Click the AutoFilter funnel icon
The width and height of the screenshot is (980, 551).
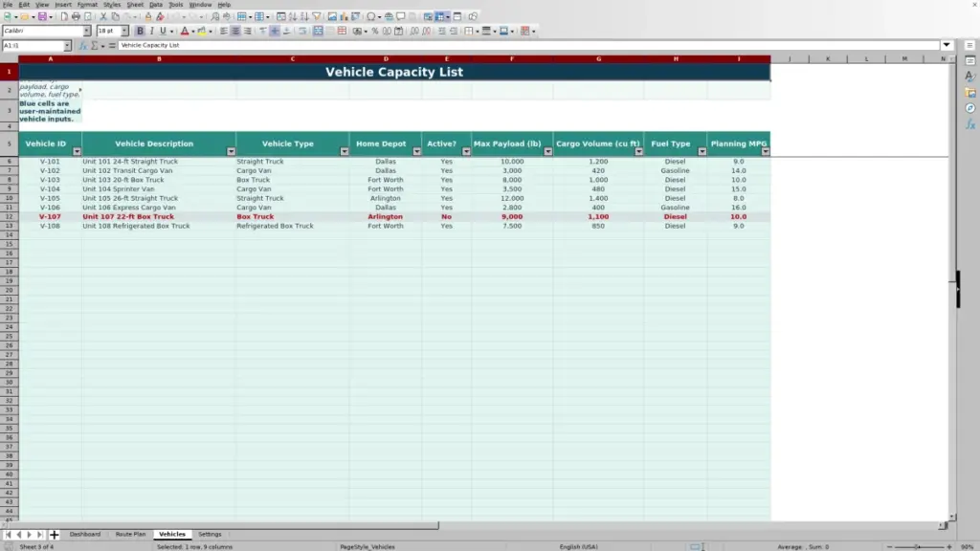click(316, 17)
